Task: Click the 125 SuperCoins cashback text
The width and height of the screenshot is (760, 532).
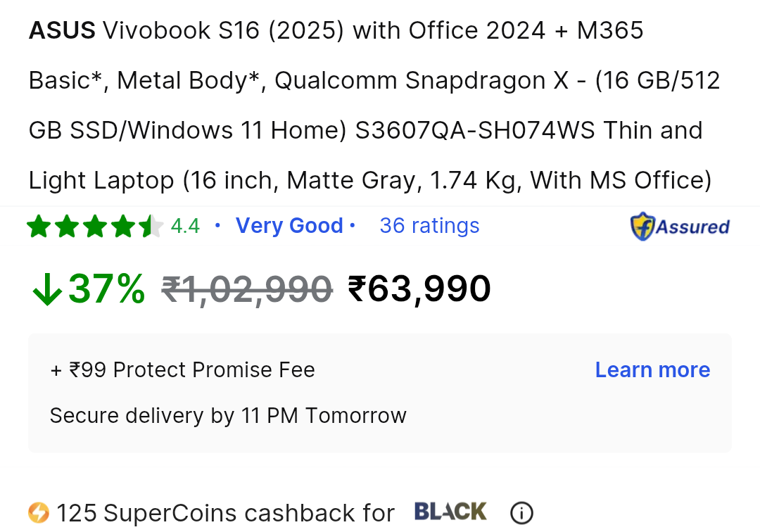Action: coord(225,512)
